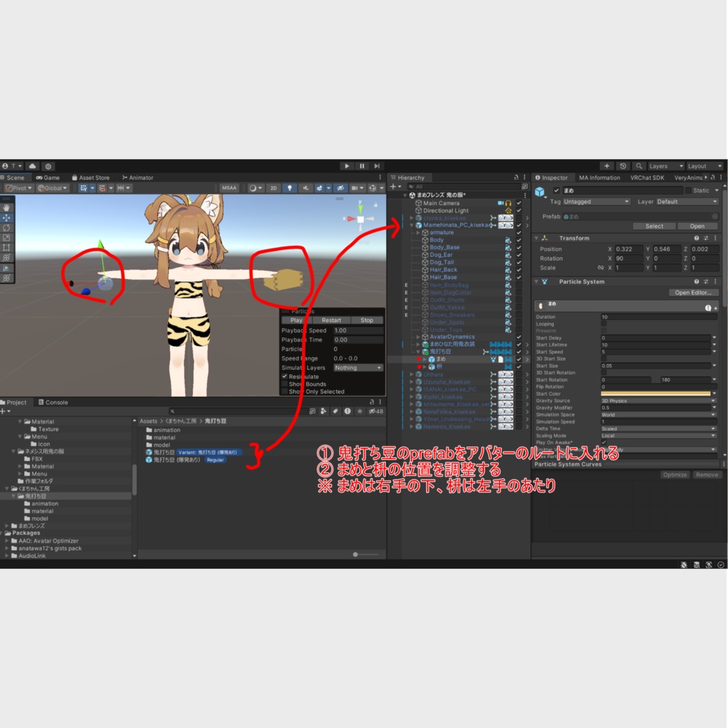Toggle Dog_Ear active checkbox
This screenshot has width=728, height=728.
(x=518, y=255)
